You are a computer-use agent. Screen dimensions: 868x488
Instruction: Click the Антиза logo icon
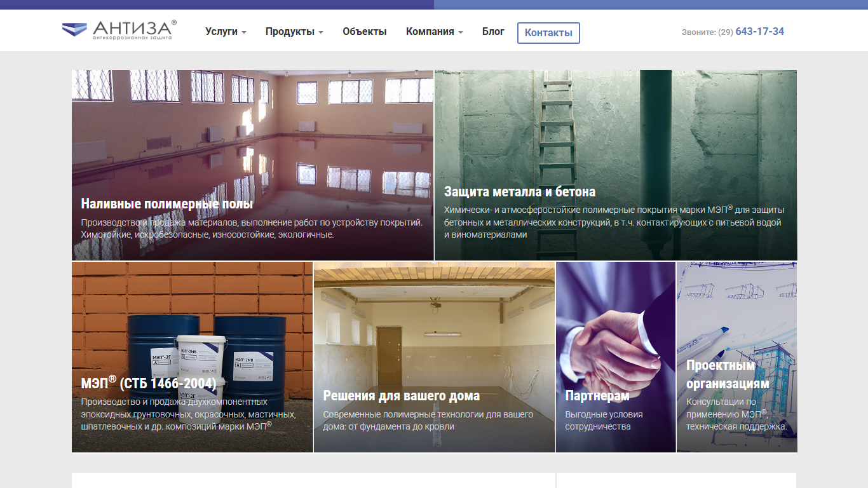tap(74, 29)
